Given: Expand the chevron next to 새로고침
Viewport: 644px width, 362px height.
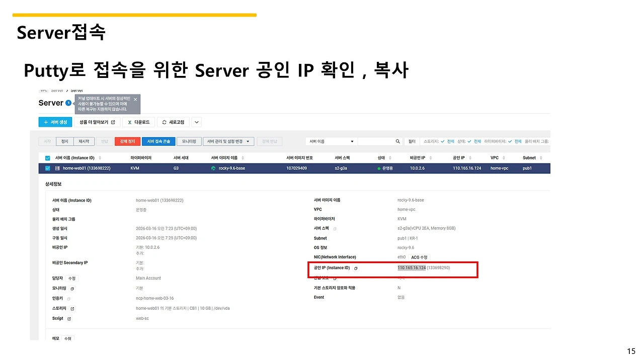Looking at the screenshot, I should click(x=196, y=122).
